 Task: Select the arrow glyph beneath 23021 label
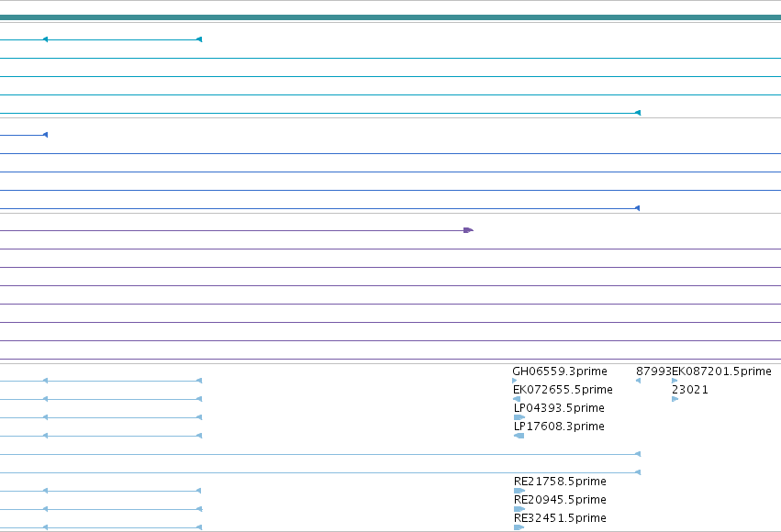675,399
